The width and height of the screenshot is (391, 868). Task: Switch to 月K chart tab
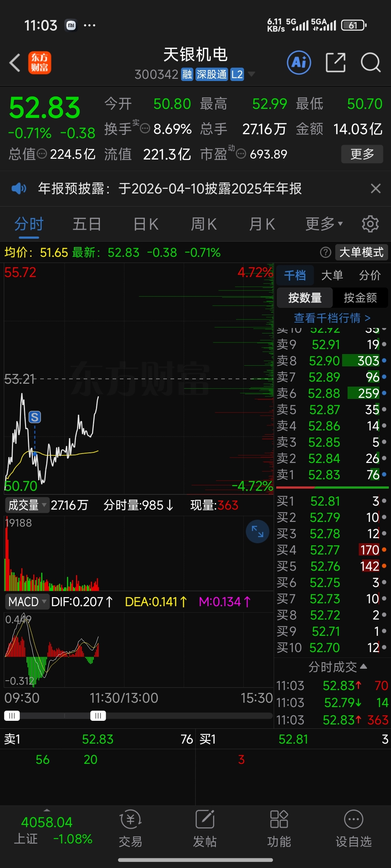[262, 224]
